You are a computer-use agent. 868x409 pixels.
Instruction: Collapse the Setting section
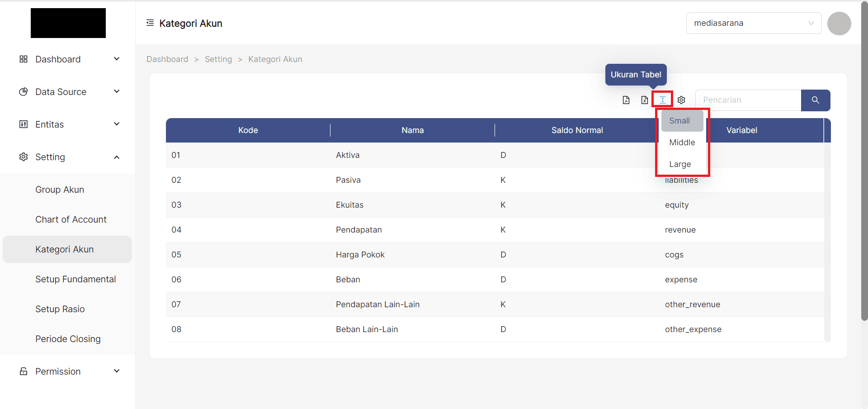[x=117, y=157]
